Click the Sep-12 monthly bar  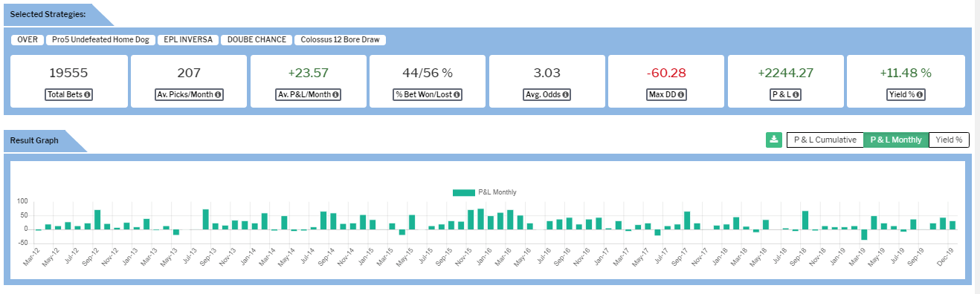pyautogui.click(x=97, y=220)
